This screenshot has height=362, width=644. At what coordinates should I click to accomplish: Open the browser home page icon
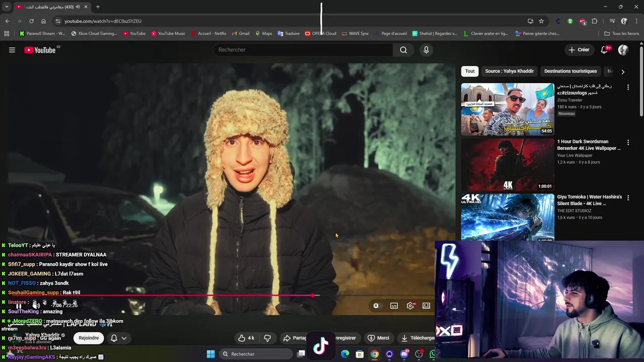point(43,21)
